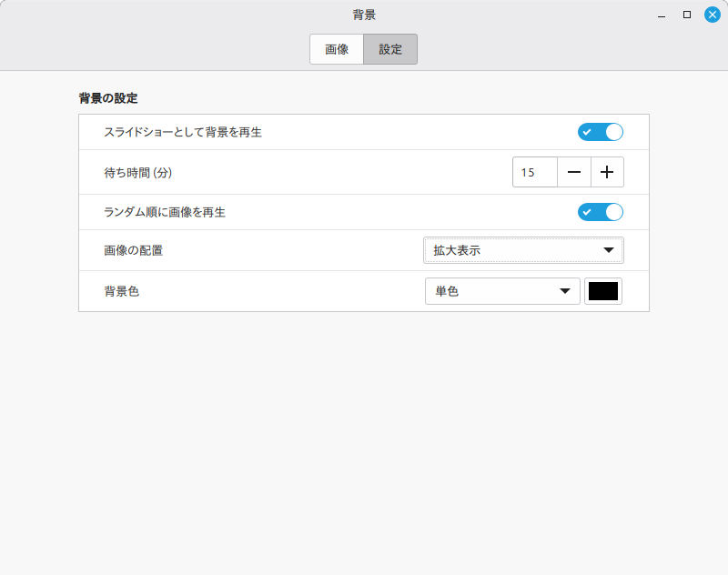Click the 背景 window title text
Screen dimensions: 728x575
[x=364, y=15]
